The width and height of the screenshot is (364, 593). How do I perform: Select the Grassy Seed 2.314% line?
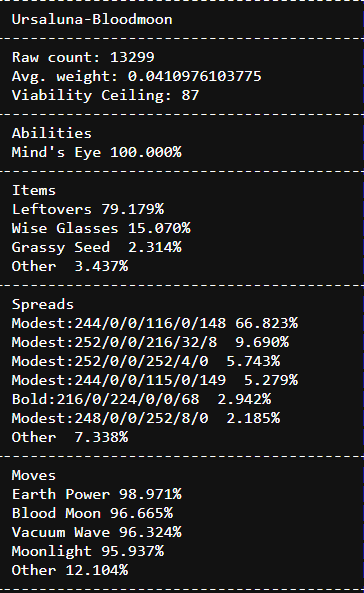96,247
